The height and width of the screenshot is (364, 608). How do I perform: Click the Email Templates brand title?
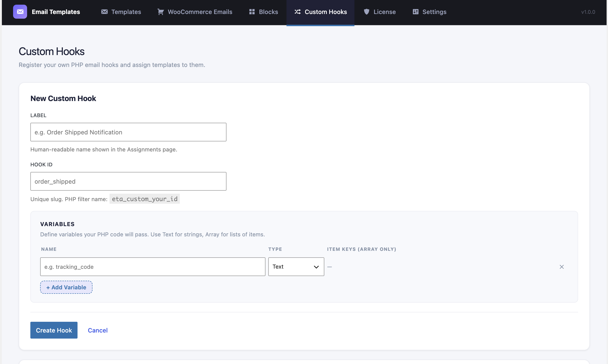56,12
